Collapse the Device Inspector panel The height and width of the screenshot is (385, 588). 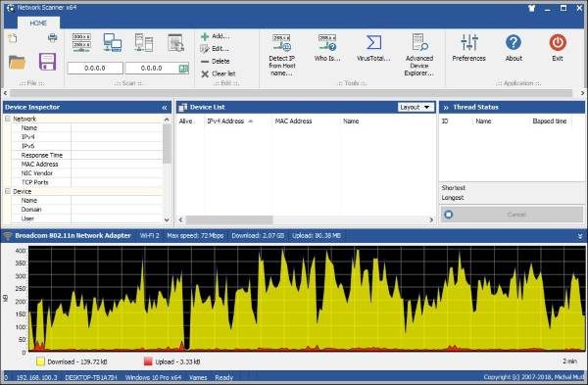165,108
